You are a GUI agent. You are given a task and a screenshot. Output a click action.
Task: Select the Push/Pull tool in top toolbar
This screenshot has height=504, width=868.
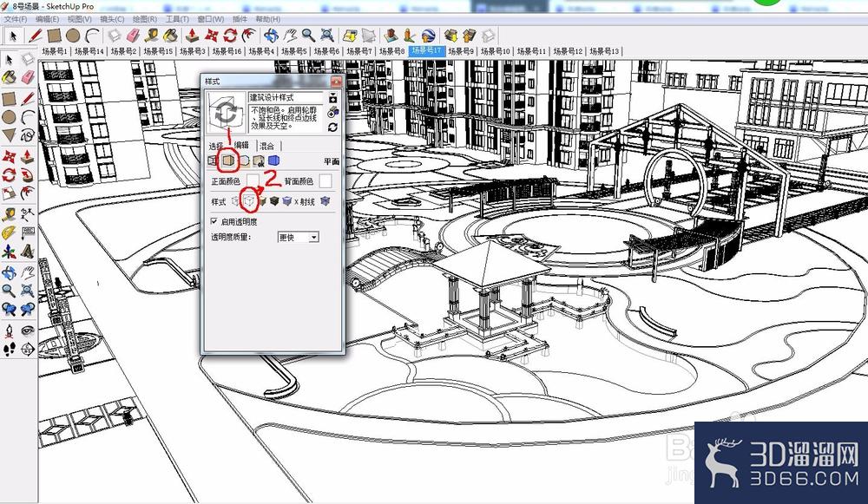[x=193, y=36]
